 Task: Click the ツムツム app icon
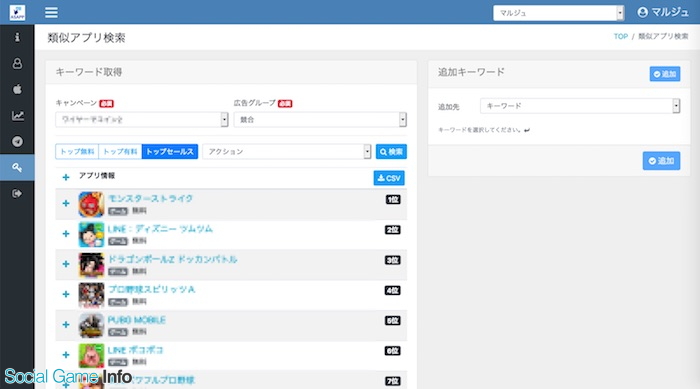[91, 234]
